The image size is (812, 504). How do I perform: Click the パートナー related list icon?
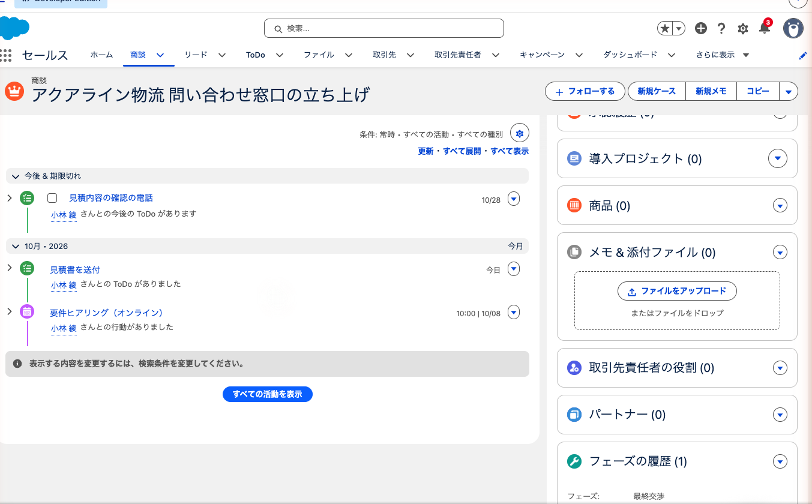(x=574, y=415)
